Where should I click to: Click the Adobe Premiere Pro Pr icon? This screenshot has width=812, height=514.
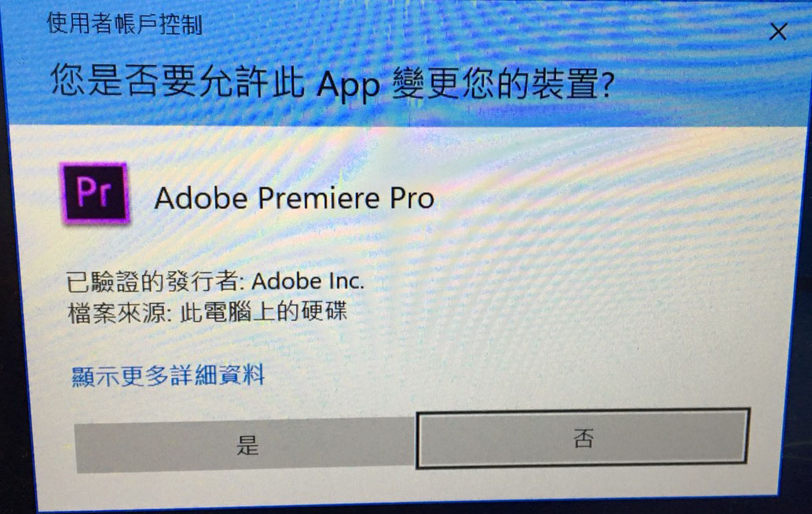click(x=95, y=193)
